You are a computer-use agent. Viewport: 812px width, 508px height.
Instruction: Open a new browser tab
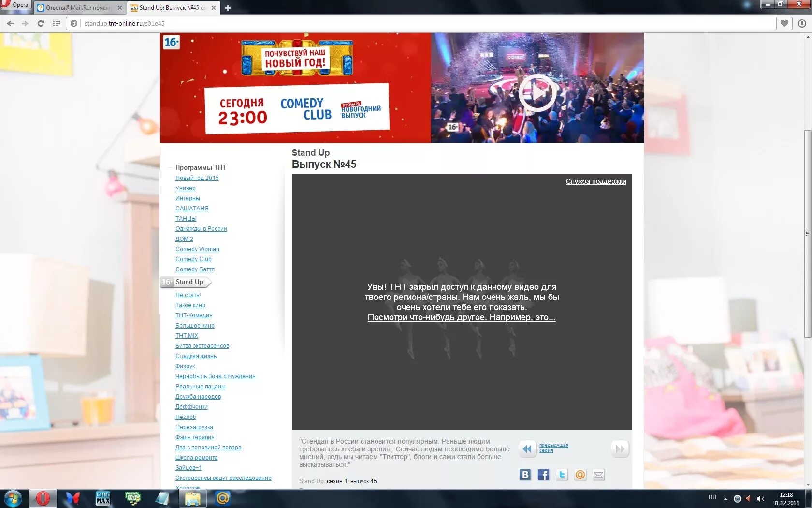228,8
